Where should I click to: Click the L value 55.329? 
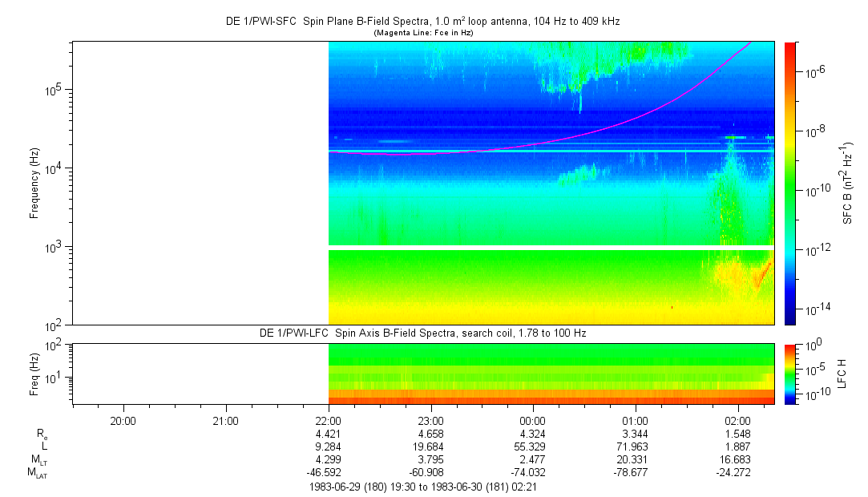pos(531,446)
